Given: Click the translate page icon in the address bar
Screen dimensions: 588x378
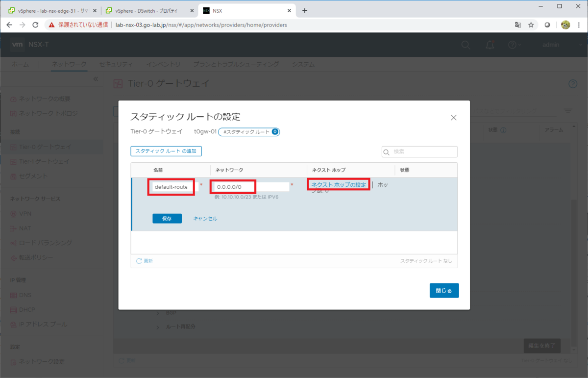Looking at the screenshot, I should point(517,25).
